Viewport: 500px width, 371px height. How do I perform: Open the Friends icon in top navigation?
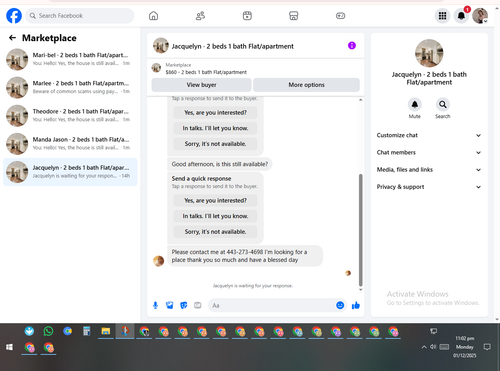click(200, 16)
